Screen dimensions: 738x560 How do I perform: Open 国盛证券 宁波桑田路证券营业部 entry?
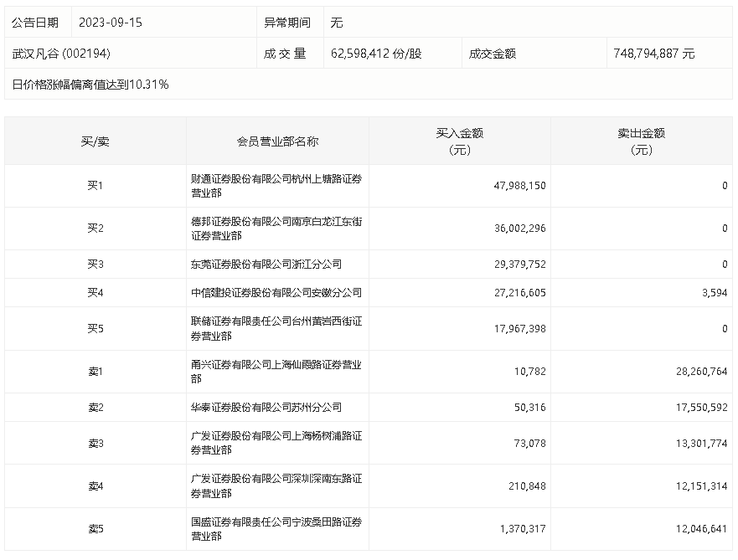[276, 529]
